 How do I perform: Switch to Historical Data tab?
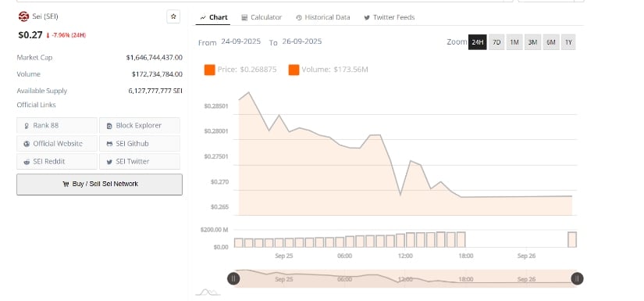click(x=323, y=17)
